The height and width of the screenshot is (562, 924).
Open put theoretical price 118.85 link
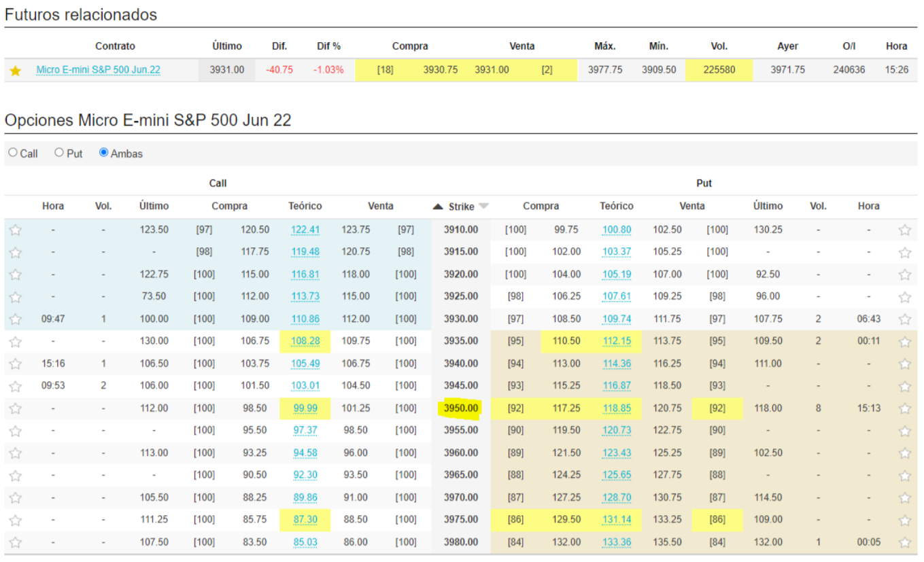coord(616,408)
